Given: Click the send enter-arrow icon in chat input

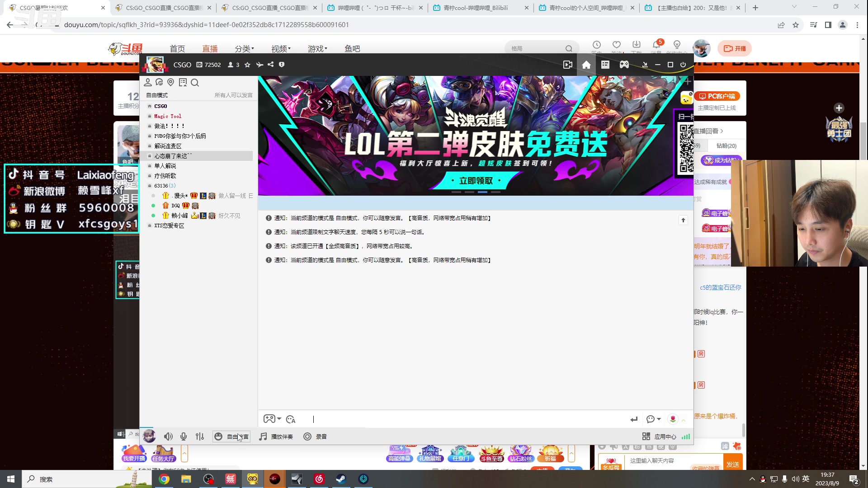Looking at the screenshot, I should 634,419.
